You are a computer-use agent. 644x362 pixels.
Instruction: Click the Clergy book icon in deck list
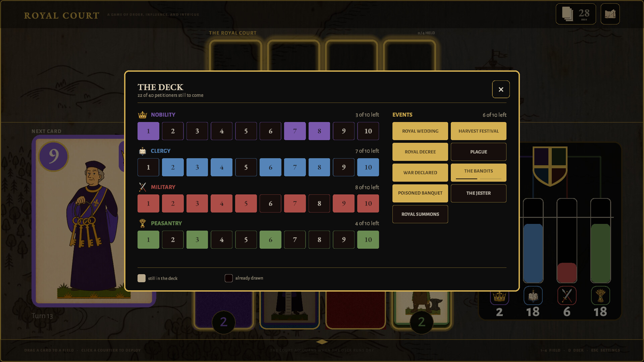coord(143,151)
